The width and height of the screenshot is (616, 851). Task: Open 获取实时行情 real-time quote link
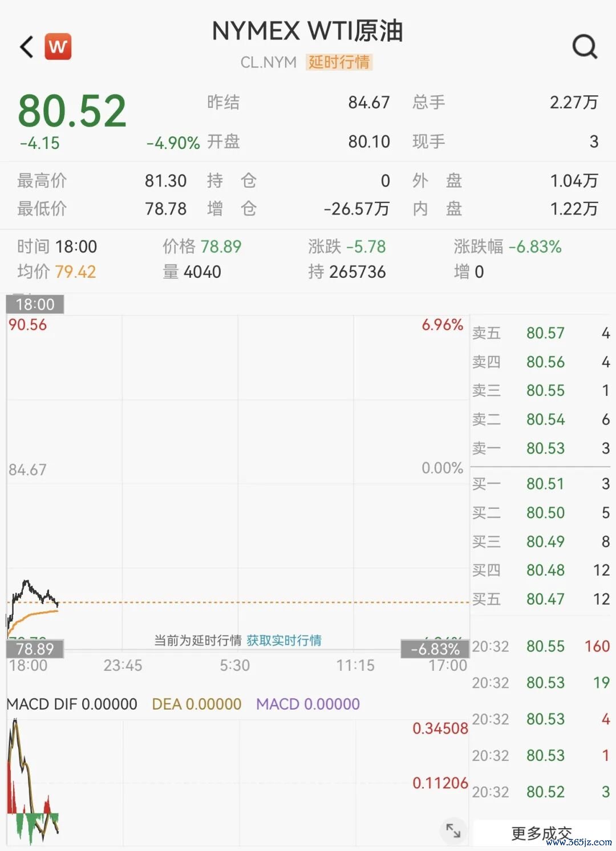(284, 641)
